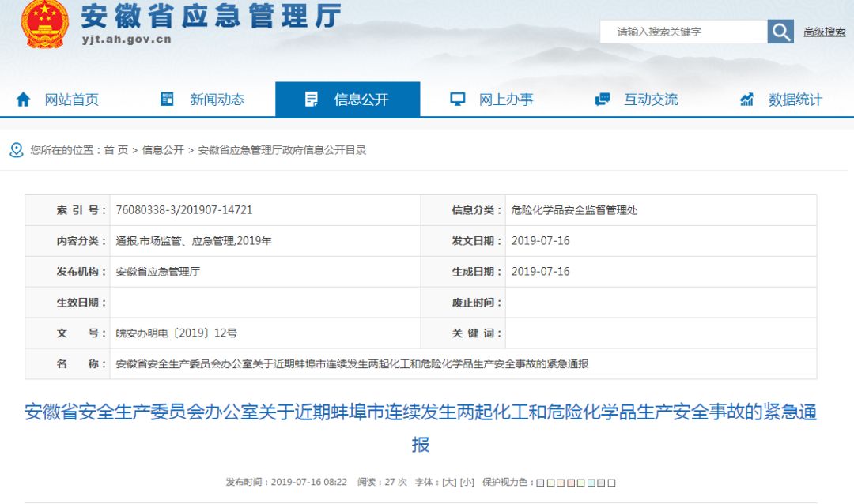Click the 生成日期 value 2019-07-16
This screenshot has height=504, width=854.
(x=540, y=272)
